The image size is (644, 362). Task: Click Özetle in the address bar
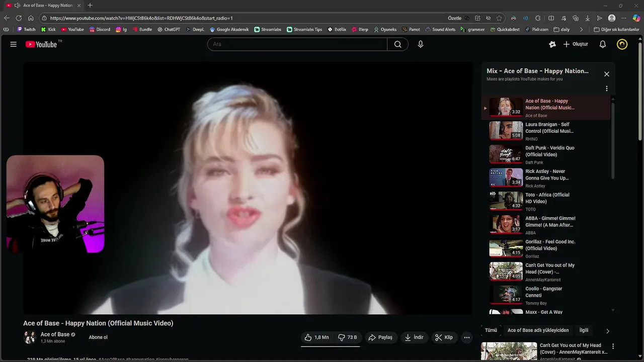click(x=454, y=18)
